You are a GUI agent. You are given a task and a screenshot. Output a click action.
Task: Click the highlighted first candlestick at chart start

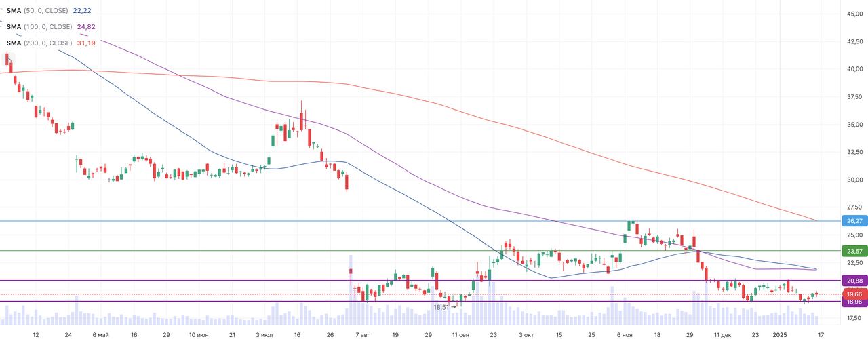point(8,60)
